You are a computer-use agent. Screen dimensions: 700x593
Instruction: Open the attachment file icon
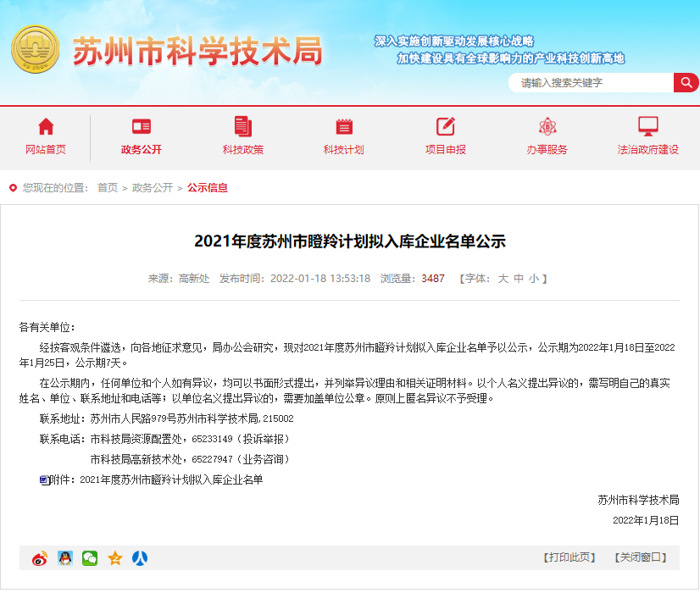point(44,479)
